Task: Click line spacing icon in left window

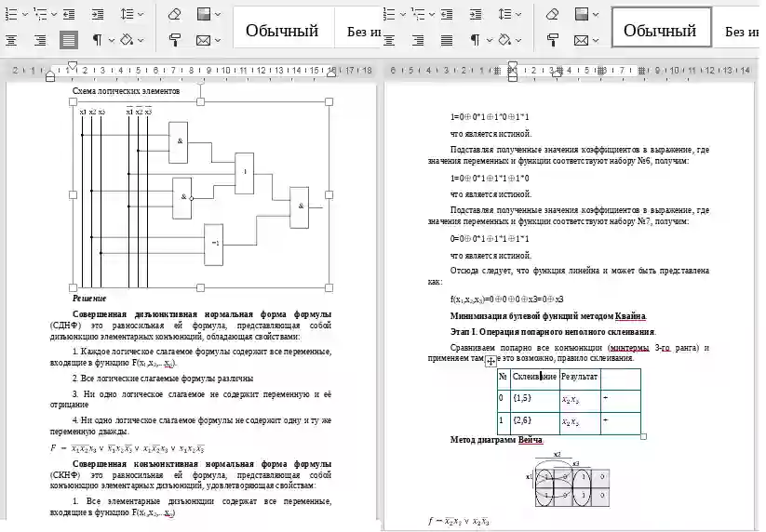Action: [x=127, y=14]
